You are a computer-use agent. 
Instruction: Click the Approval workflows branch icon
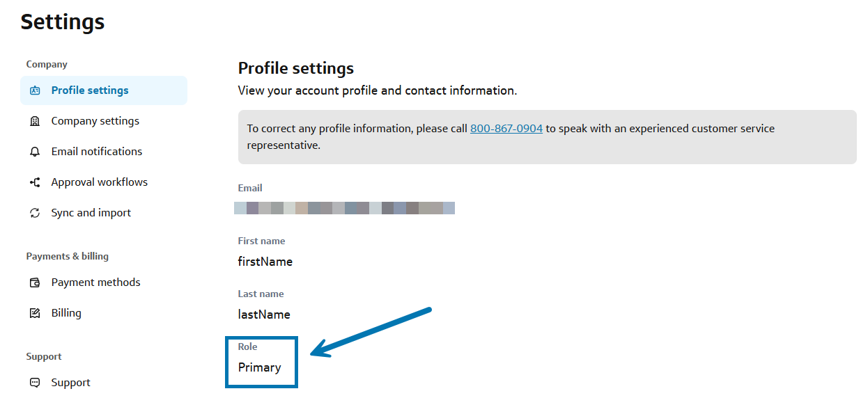coord(35,182)
